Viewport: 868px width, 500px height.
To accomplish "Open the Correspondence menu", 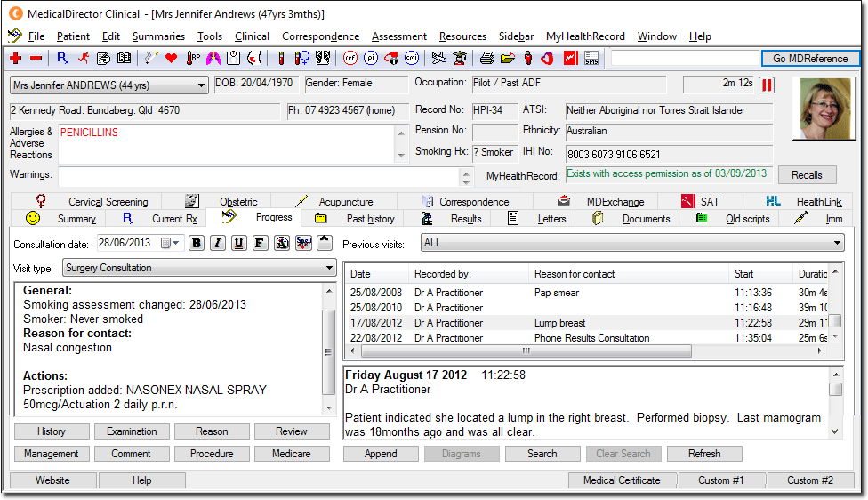I will coord(320,36).
